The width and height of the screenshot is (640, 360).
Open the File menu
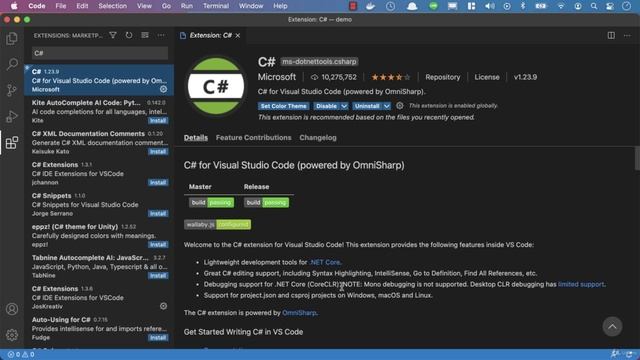pyautogui.click(x=61, y=6)
